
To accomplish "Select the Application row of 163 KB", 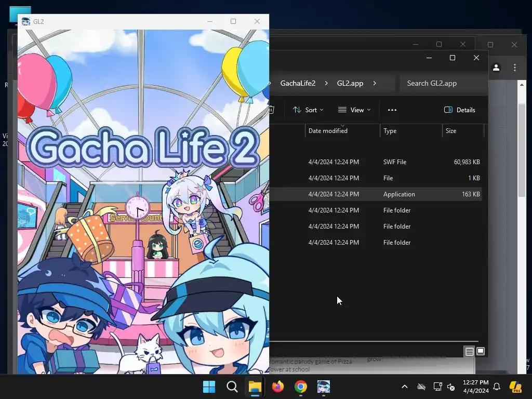I will pos(376,194).
